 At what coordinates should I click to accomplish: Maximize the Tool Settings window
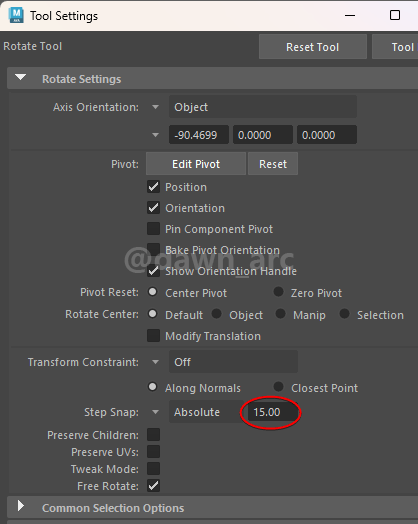395,15
